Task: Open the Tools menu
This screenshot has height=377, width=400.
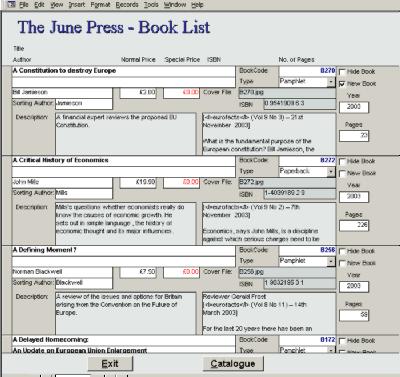Action: point(151,5)
